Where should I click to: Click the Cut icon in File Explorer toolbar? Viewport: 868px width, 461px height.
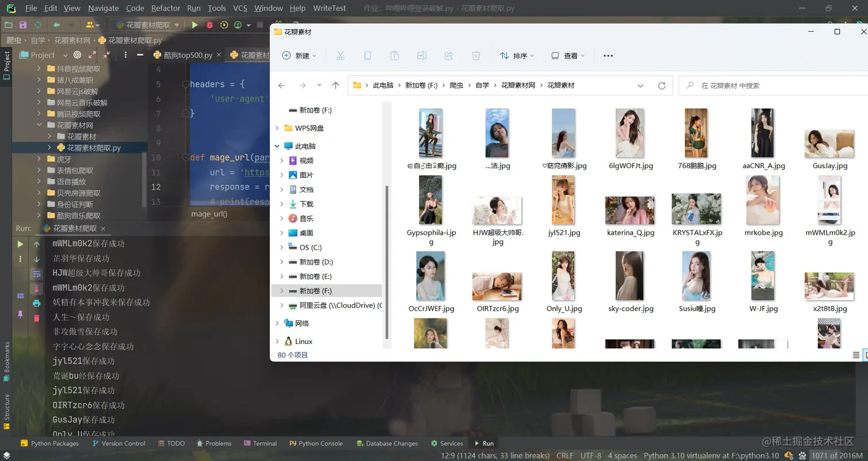click(x=340, y=56)
